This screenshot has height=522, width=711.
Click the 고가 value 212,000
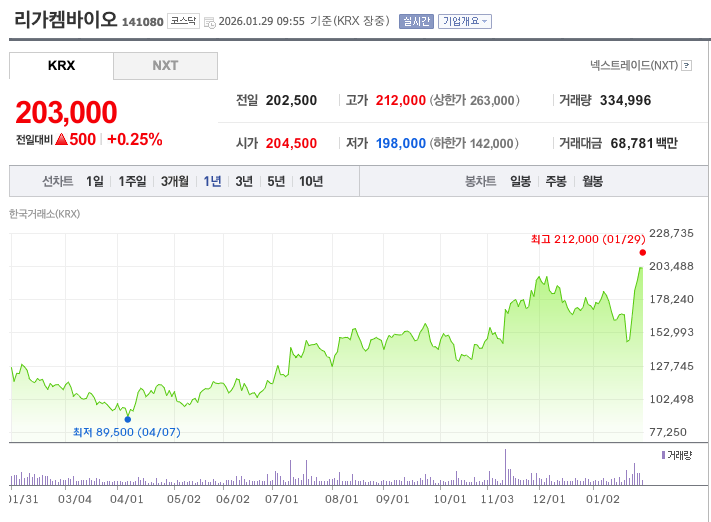(x=400, y=100)
